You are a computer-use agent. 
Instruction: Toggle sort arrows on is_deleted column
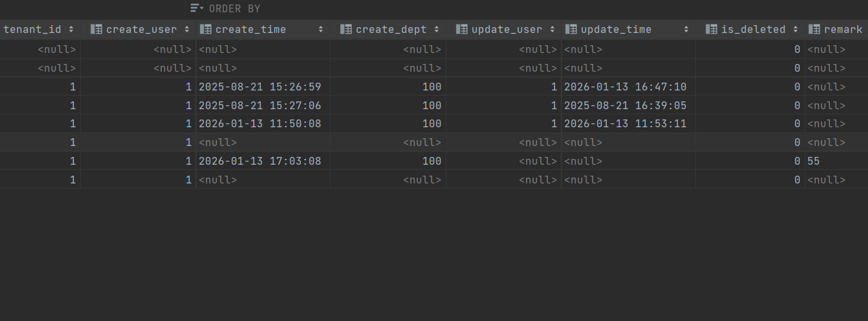pos(795,29)
